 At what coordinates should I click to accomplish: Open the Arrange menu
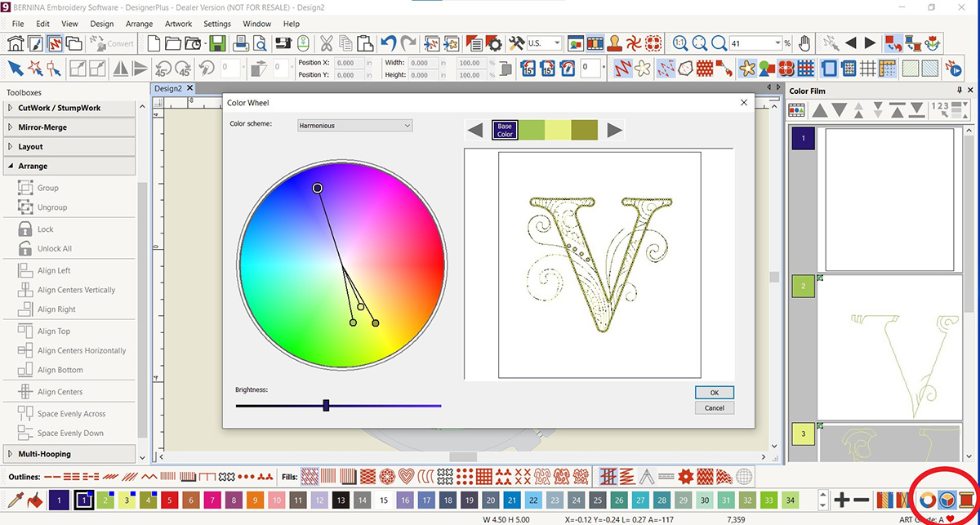pos(139,24)
